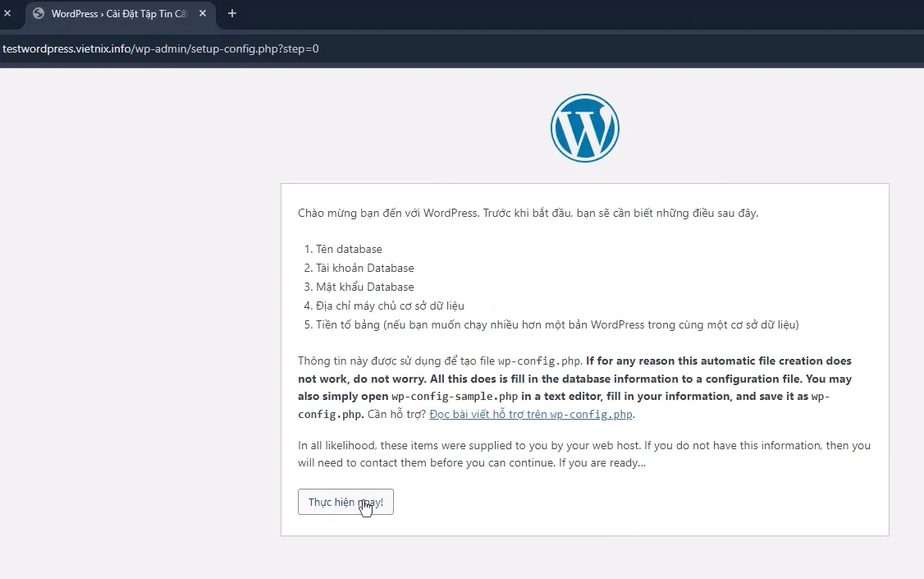Click the globe favicon on the WordPress tab

point(38,14)
